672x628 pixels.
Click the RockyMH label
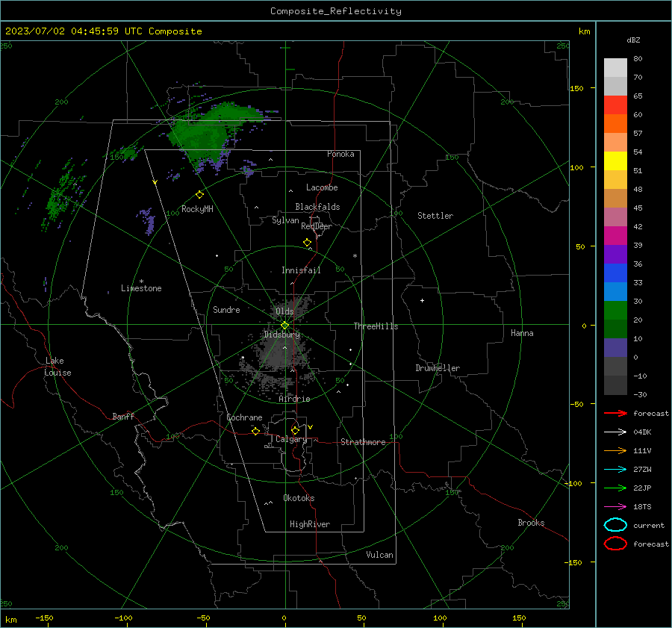pos(197,209)
